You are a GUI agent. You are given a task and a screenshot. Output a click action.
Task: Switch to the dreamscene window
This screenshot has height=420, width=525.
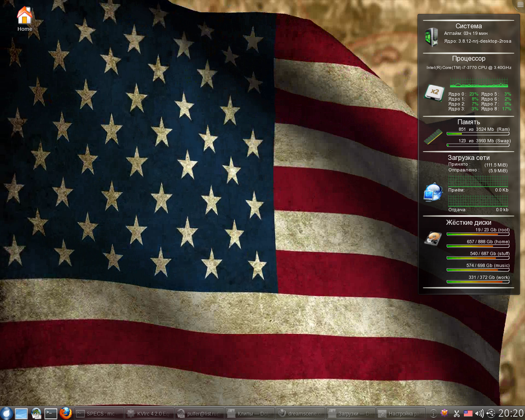pos(300,413)
